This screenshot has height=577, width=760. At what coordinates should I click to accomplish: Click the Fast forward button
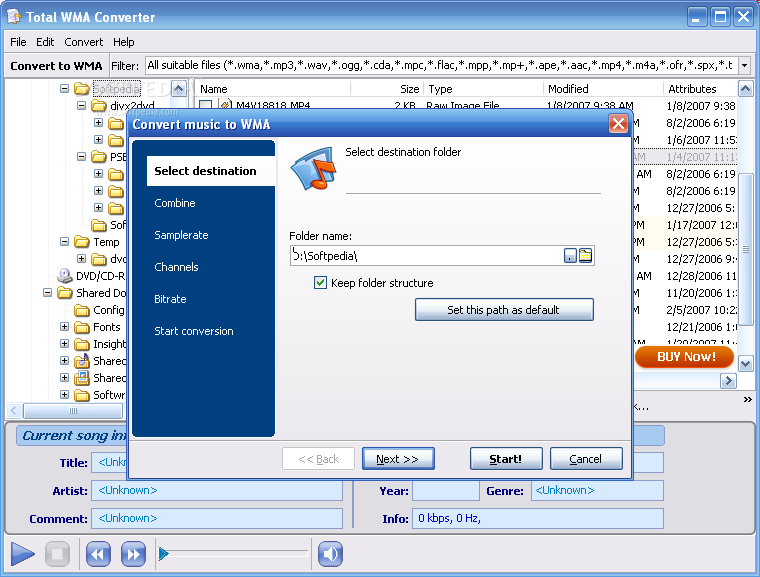pyautogui.click(x=133, y=554)
